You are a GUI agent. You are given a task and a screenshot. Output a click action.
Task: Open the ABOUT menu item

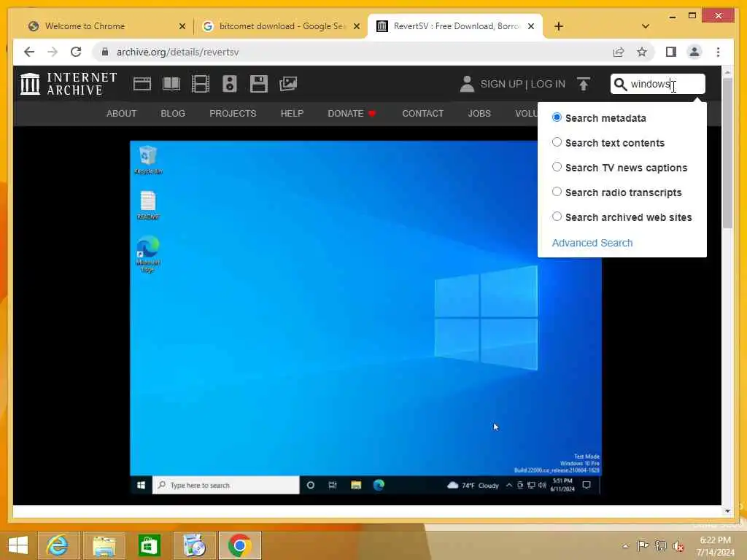(122, 113)
